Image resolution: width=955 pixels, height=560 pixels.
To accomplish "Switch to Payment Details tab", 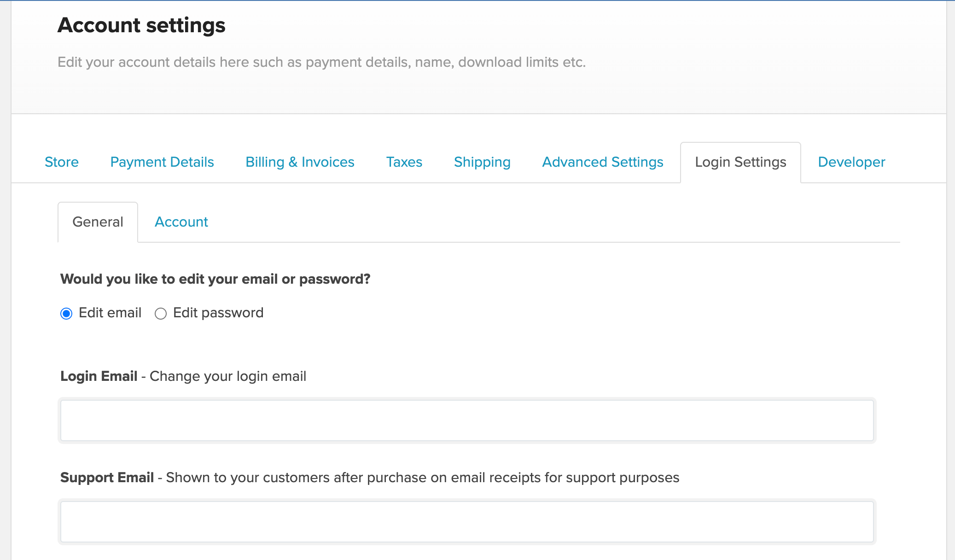I will point(162,162).
